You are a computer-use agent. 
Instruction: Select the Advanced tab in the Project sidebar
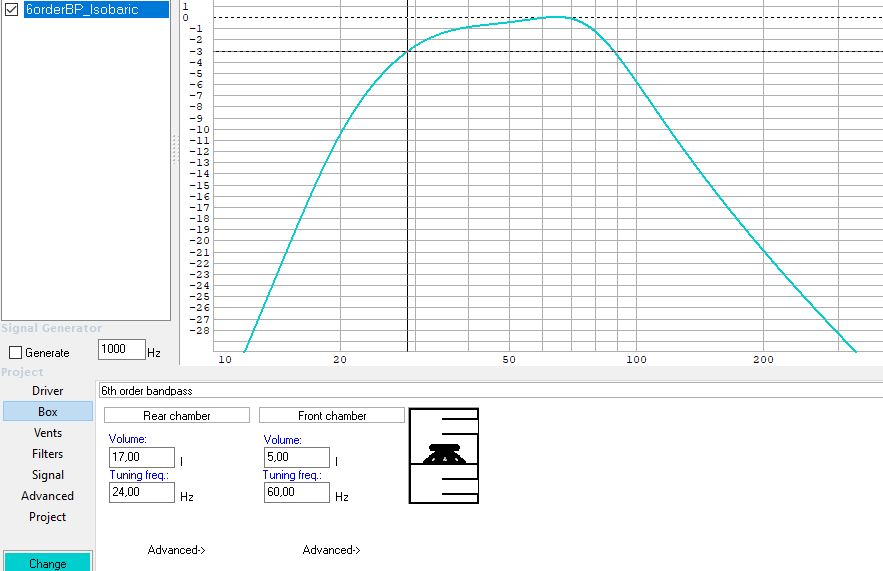click(x=47, y=496)
